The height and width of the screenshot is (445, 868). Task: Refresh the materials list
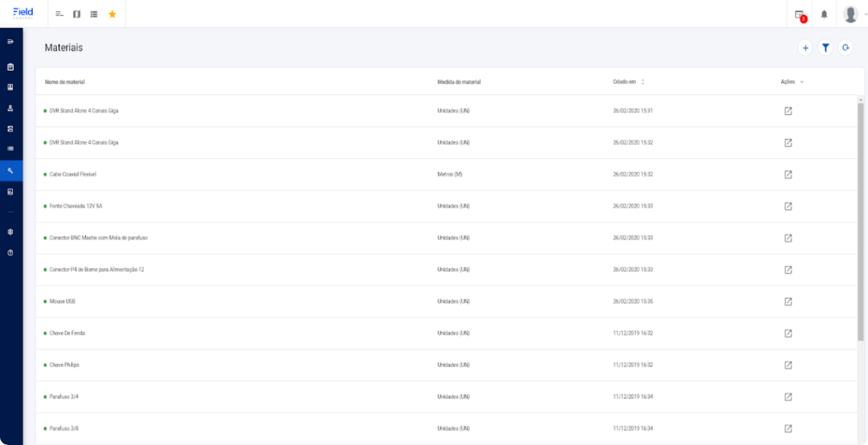click(x=845, y=48)
